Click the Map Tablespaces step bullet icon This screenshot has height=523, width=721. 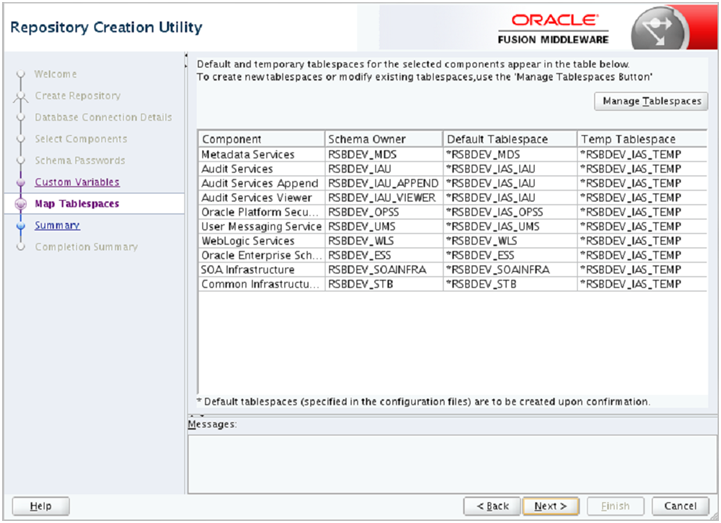(x=21, y=204)
